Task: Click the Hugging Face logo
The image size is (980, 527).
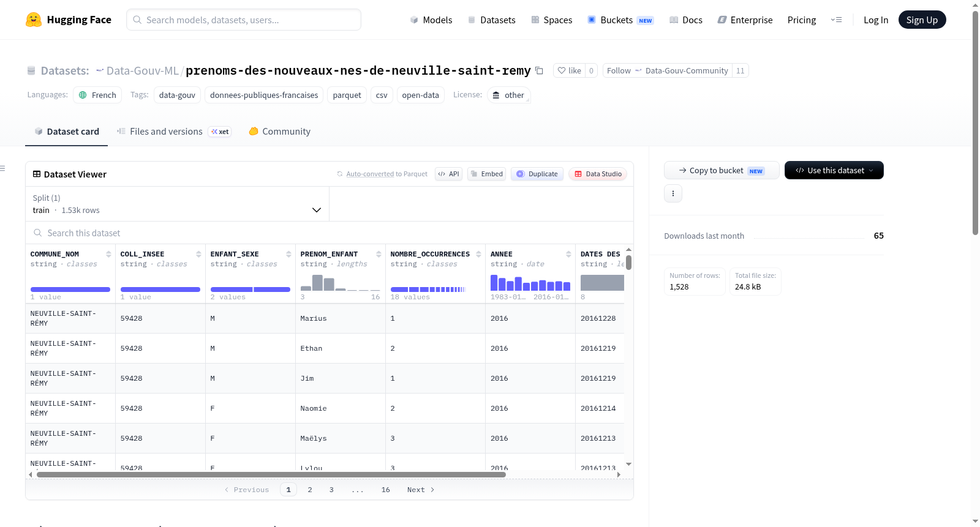Action: 68,20
